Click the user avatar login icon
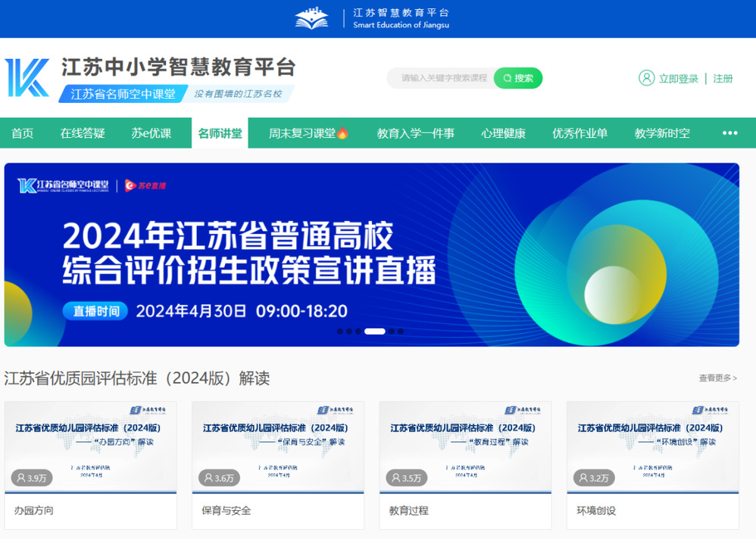The image size is (756, 539). click(x=646, y=78)
